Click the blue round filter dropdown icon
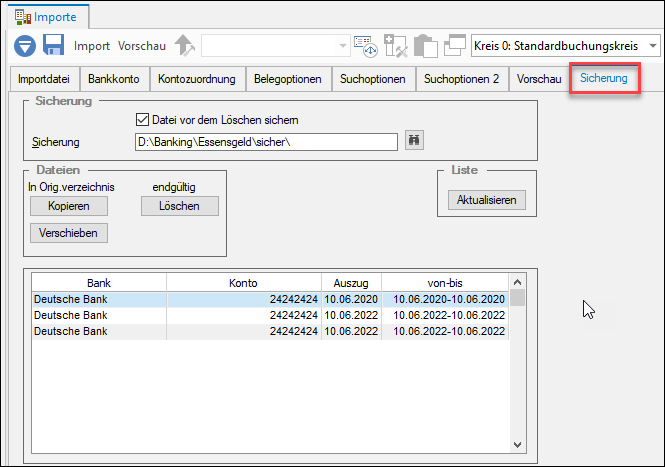This screenshot has height=467, width=665. coord(25,46)
